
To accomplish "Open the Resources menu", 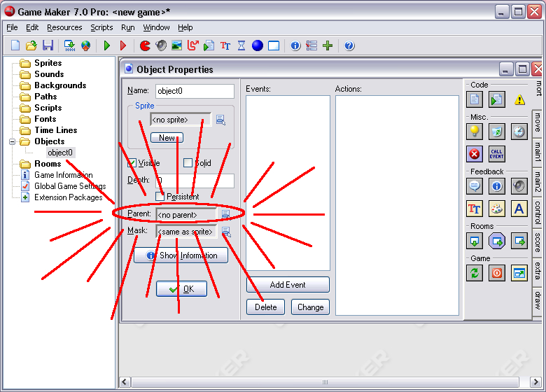I will 64,27.
